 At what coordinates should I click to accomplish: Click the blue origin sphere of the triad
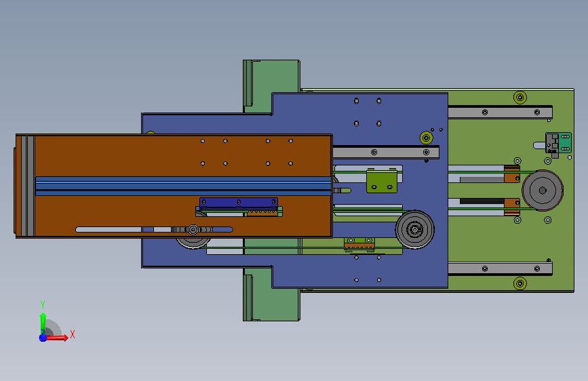[x=43, y=338]
